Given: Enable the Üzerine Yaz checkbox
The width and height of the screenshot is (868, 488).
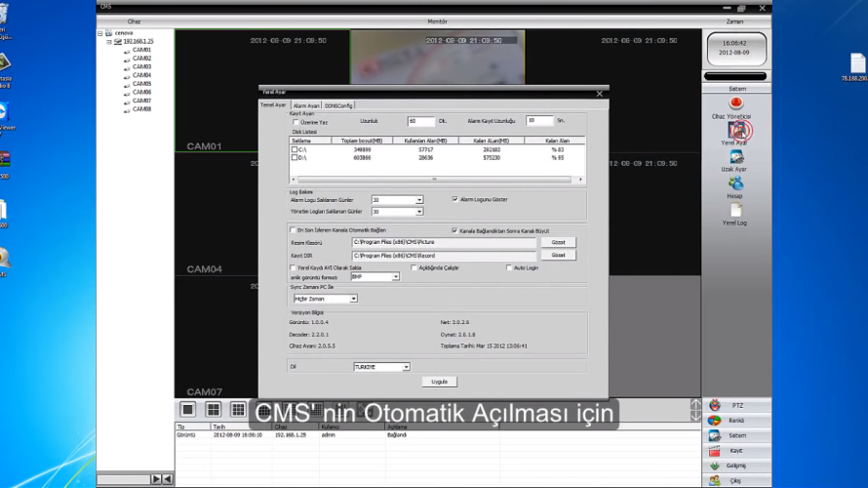Looking at the screenshot, I should [296, 121].
